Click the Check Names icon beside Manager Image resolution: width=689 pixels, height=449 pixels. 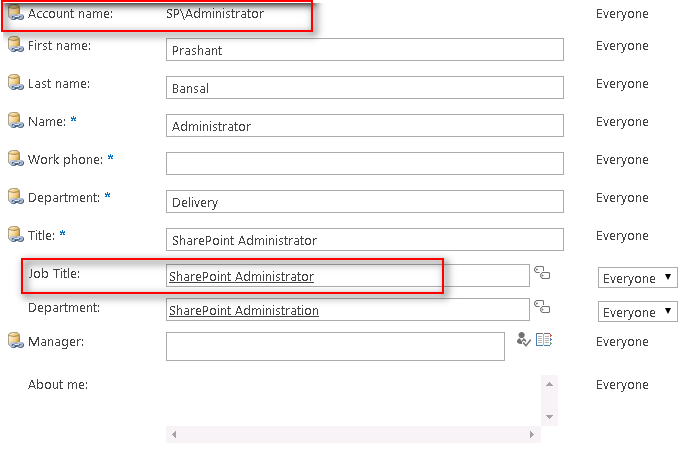click(x=523, y=340)
